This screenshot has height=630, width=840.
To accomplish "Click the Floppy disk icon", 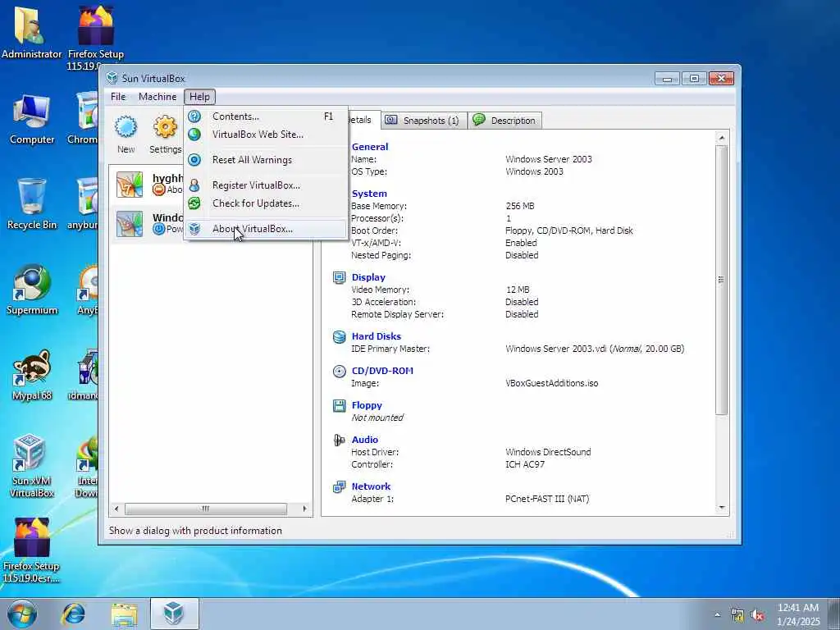I will point(339,405).
